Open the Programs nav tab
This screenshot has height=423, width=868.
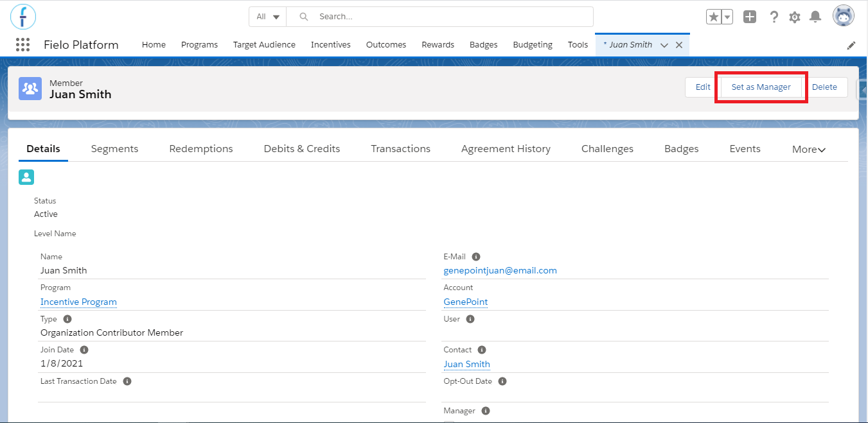point(199,45)
